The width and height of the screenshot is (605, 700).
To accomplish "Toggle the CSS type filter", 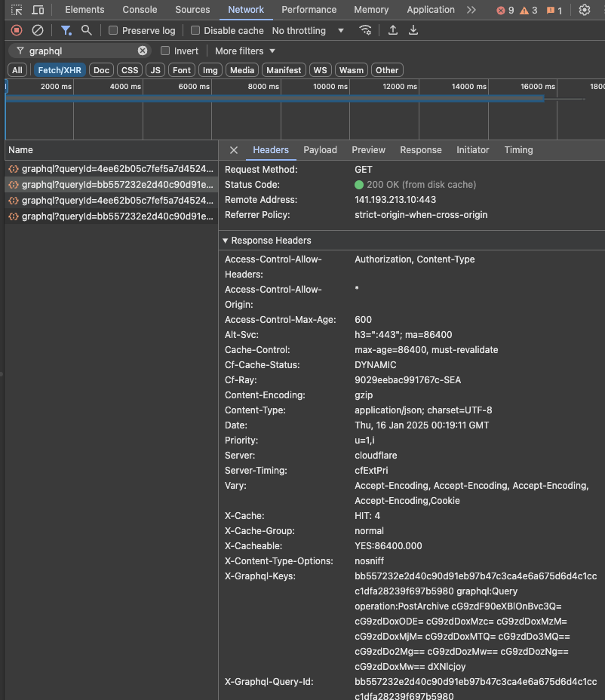I will point(130,70).
